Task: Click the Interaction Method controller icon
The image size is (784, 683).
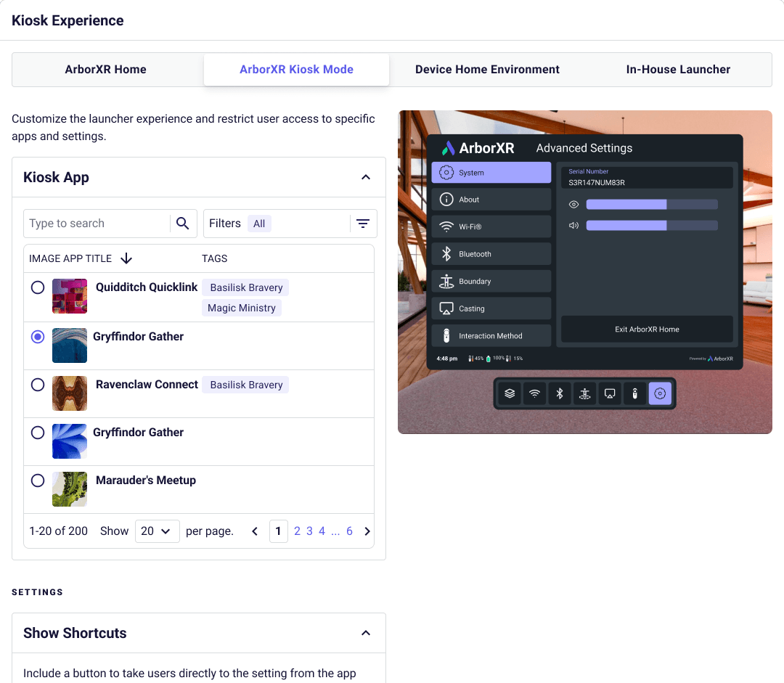Action: pyautogui.click(x=446, y=336)
